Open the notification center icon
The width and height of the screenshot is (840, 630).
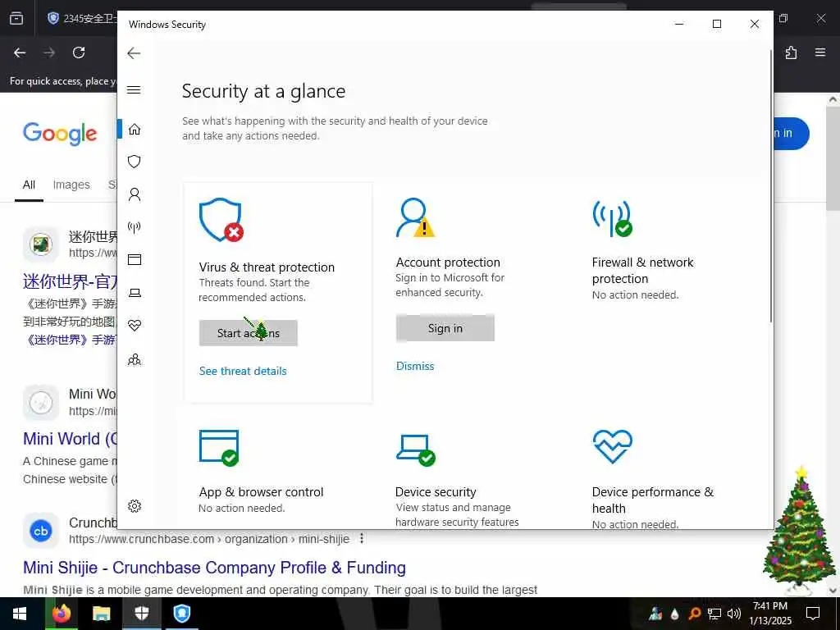(813, 614)
